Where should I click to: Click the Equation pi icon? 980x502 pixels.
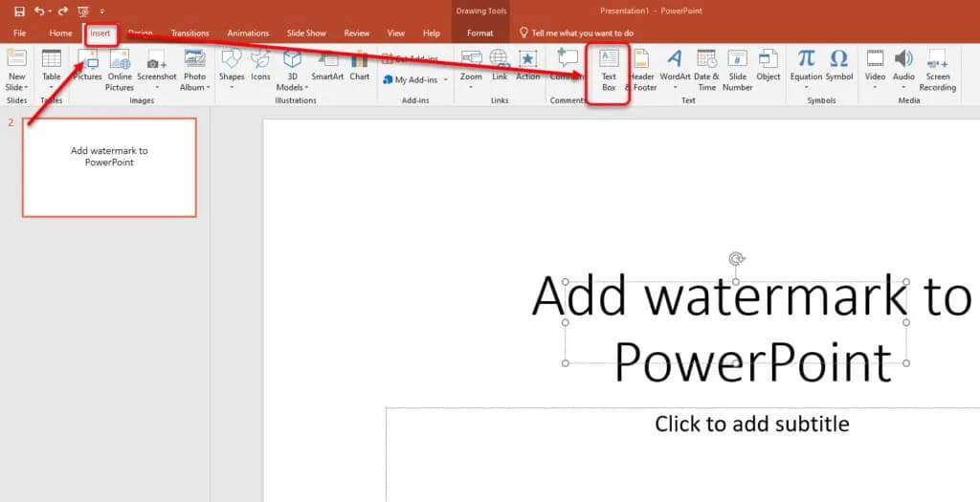click(x=806, y=59)
